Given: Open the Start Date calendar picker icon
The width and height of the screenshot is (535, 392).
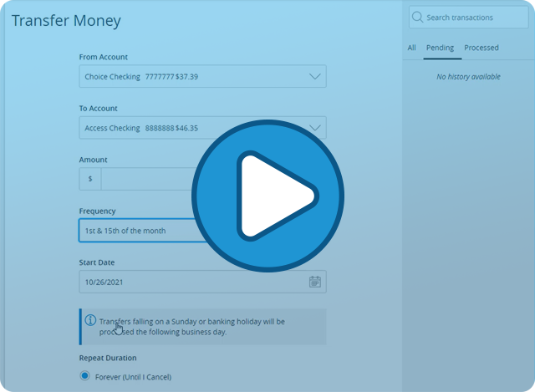Looking at the screenshot, I should point(314,282).
